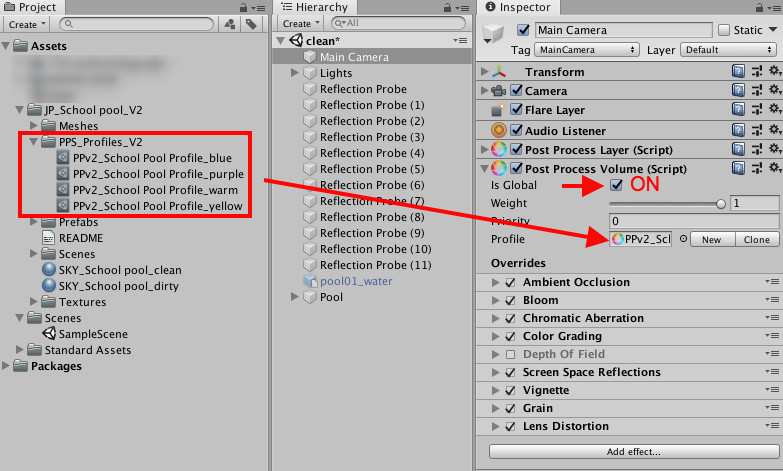Open preset selector for Camera component
Viewport: 783px width, 471px height.
757,90
